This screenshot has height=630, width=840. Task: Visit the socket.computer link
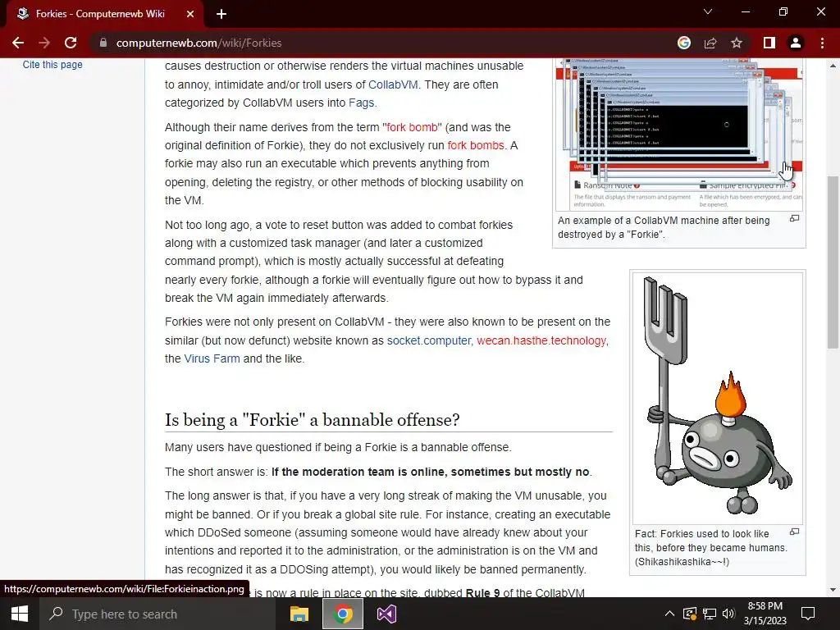428,340
